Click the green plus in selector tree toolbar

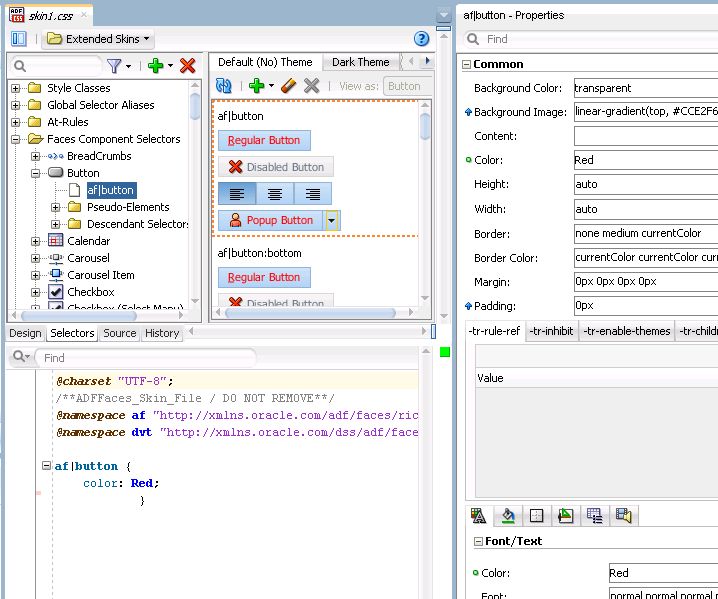click(156, 66)
